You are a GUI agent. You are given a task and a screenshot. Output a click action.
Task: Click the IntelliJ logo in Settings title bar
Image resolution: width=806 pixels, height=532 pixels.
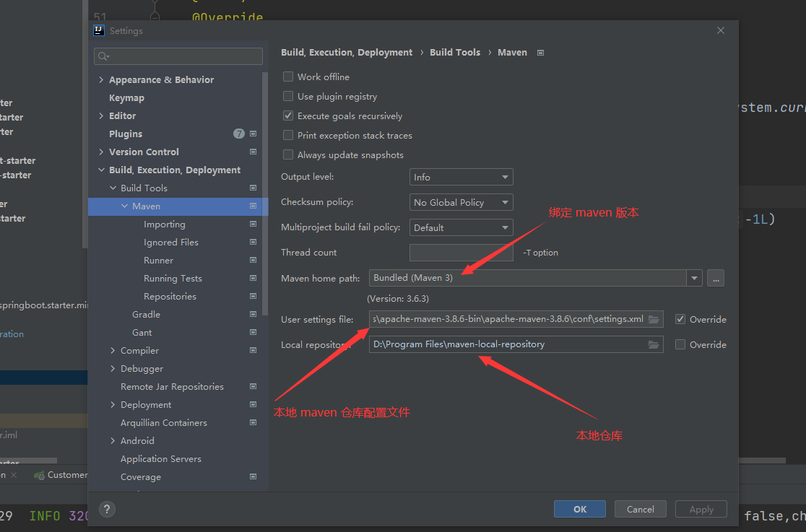tap(99, 30)
